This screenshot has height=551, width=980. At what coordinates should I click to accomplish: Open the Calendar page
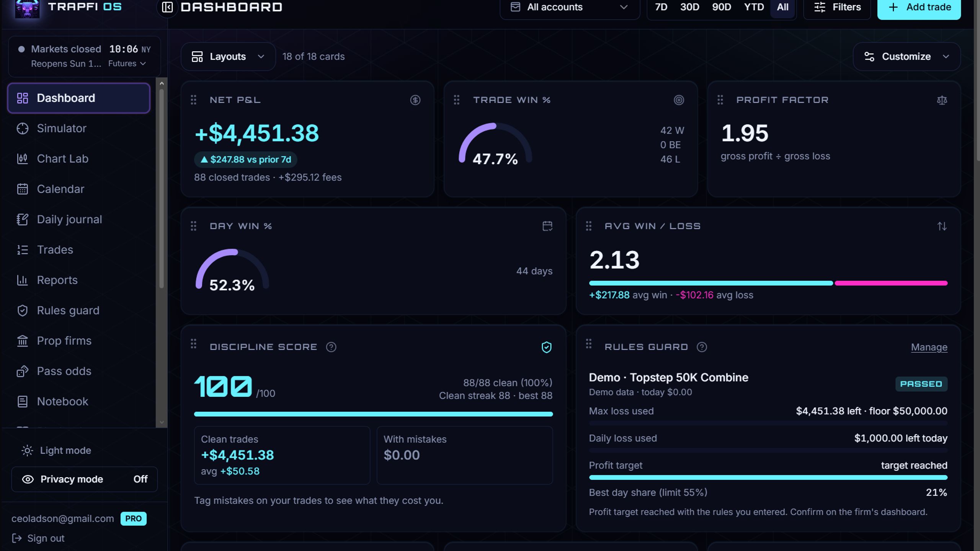pos(78,189)
